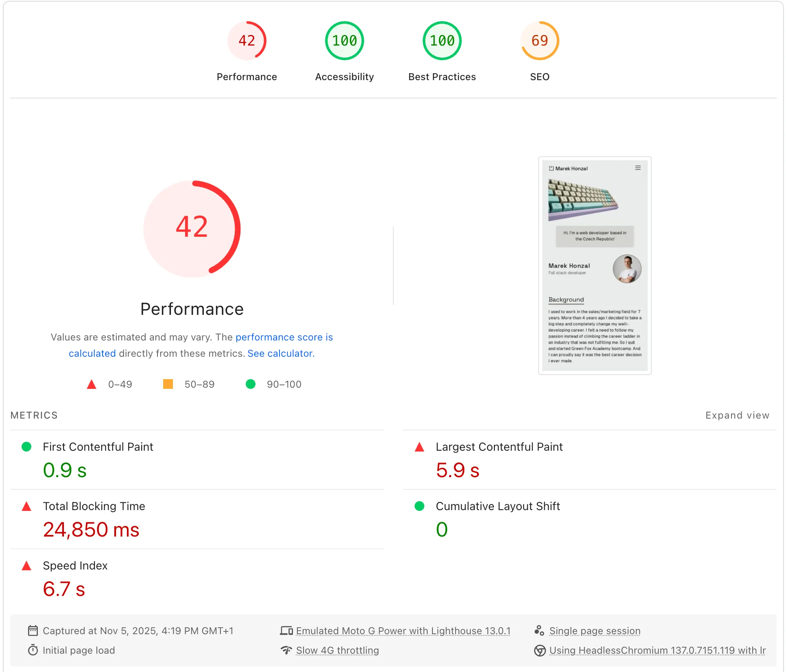This screenshot has width=786, height=672.
Task: Open the See calculator link
Action: (x=280, y=353)
